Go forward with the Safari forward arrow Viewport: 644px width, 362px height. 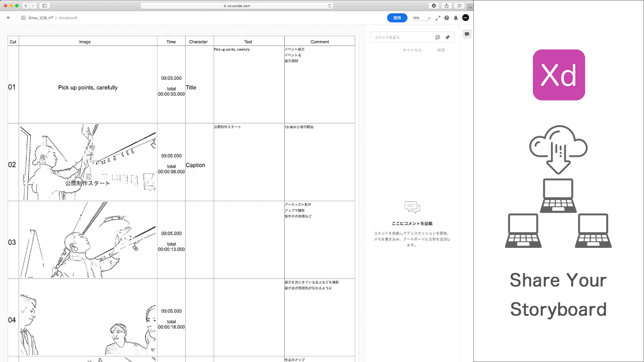pos(33,6)
